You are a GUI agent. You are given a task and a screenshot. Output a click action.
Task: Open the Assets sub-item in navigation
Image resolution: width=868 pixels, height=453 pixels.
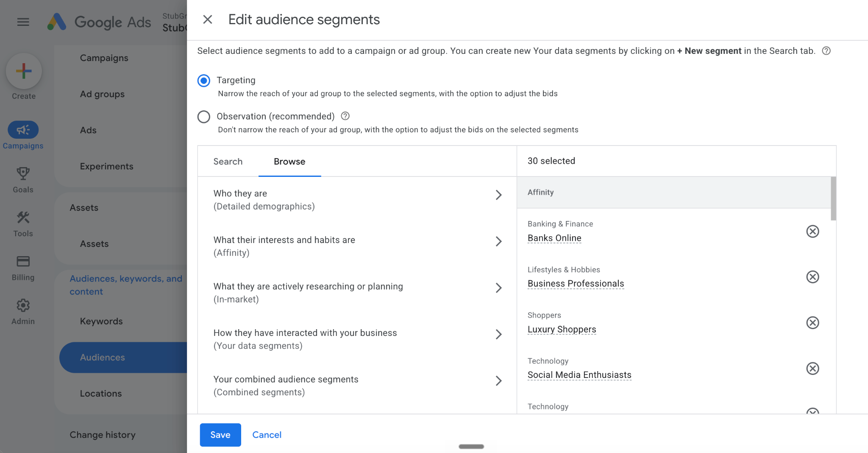[94, 244]
